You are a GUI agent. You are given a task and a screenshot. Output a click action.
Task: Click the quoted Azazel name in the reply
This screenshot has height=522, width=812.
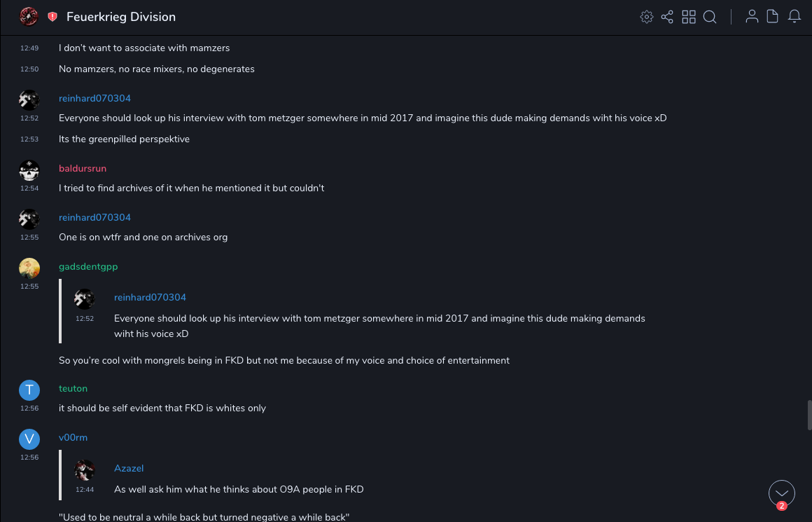click(129, 468)
